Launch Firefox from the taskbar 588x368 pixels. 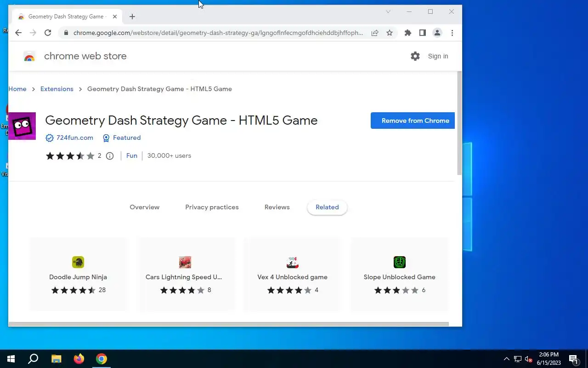tap(79, 359)
